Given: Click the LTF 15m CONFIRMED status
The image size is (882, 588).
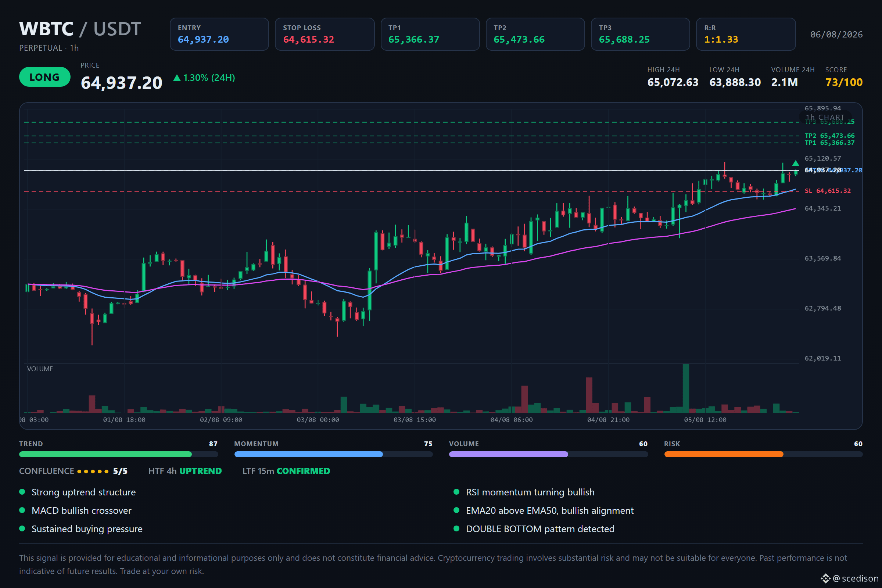Looking at the screenshot, I should click(x=286, y=472).
